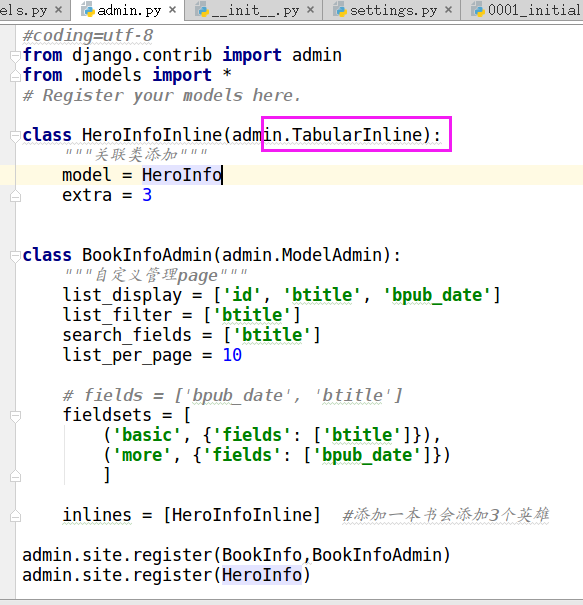
Task: Close the settings.py tab
Action: (448, 10)
